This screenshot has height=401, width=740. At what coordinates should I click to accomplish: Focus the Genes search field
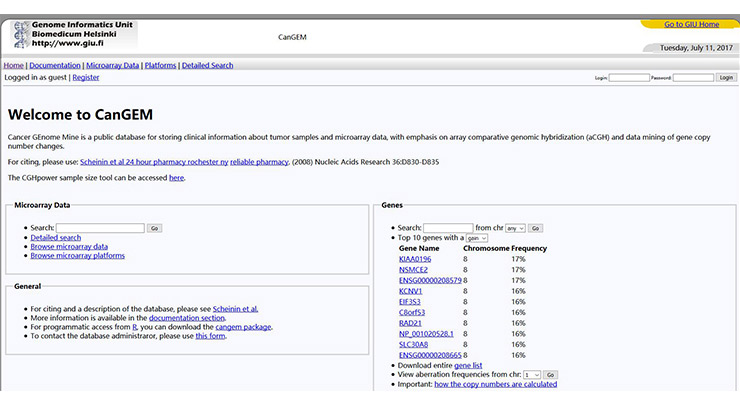pyautogui.click(x=448, y=228)
